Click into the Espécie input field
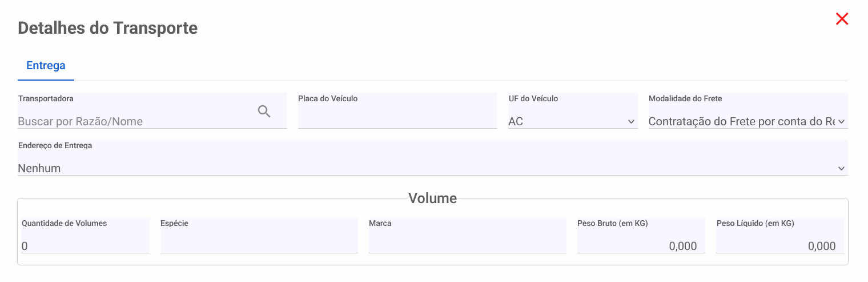The image size is (868, 282). point(259,236)
